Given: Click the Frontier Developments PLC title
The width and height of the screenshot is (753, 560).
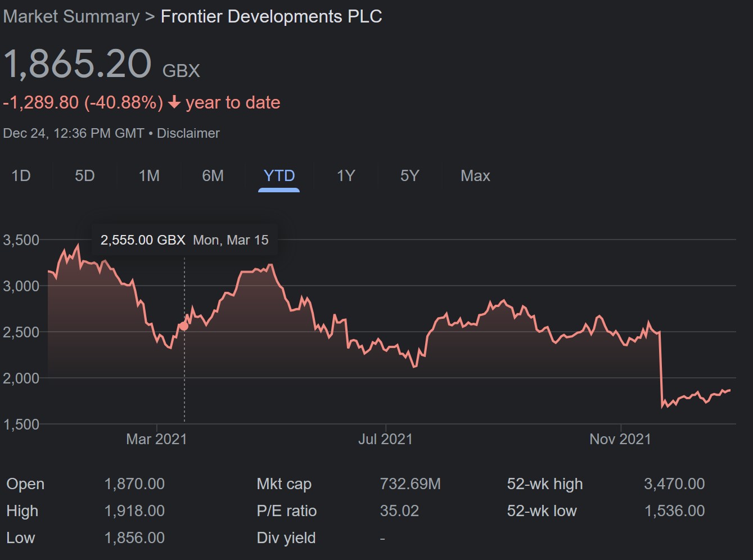Looking at the screenshot, I should pos(271,16).
